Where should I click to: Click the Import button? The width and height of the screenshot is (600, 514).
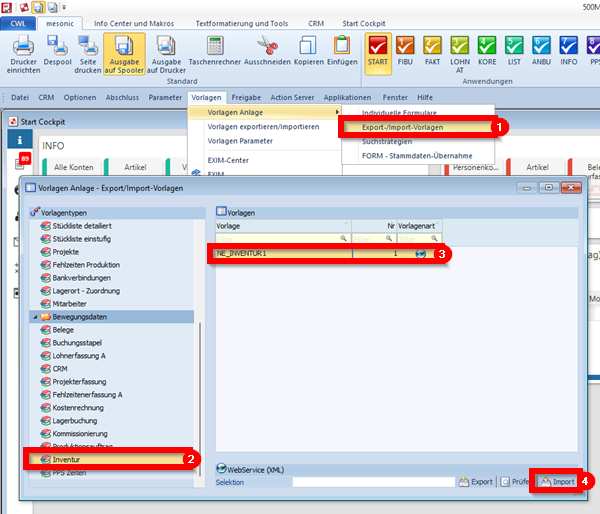pos(557,481)
